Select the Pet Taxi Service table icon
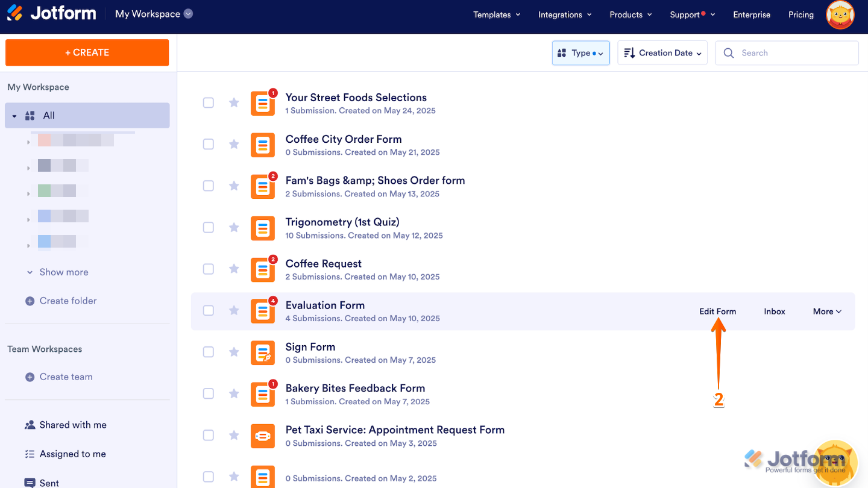The width and height of the screenshot is (868, 488). pyautogui.click(x=263, y=436)
